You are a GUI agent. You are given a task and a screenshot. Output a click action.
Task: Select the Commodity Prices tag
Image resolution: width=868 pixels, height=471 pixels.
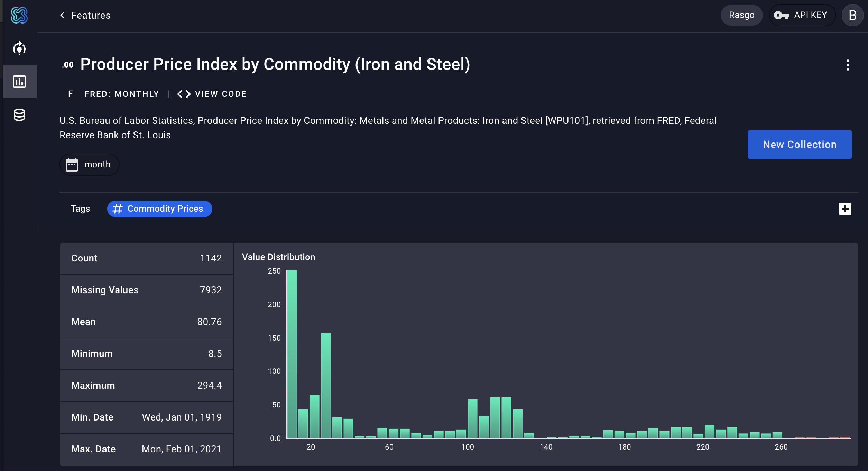159,209
